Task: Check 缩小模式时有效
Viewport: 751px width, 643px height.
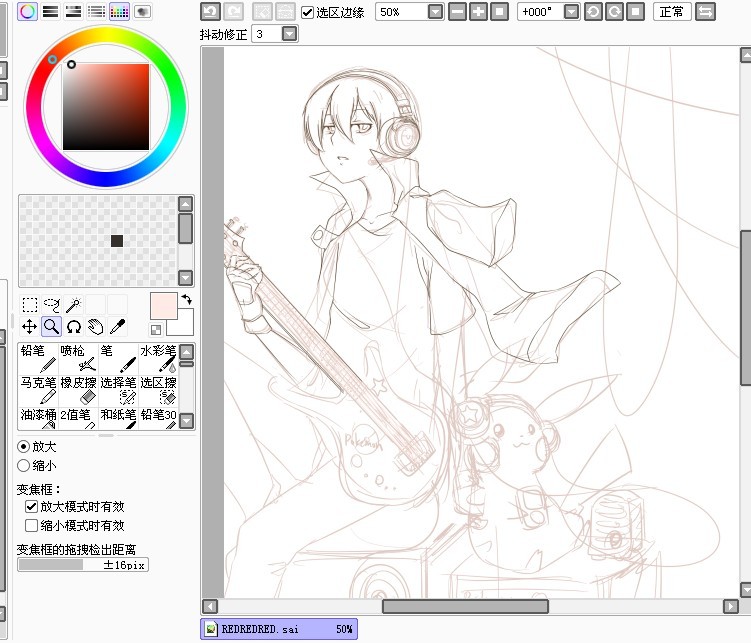Action: coord(31,526)
